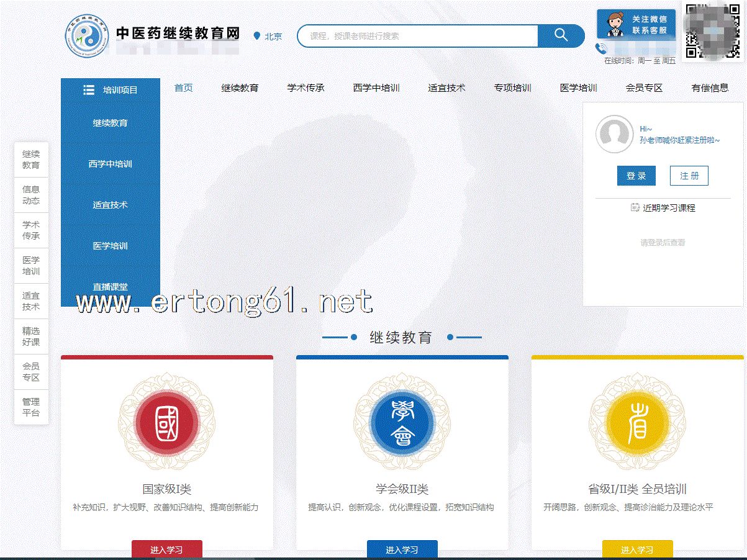Open 直播课堂 in the blue sidebar
The height and width of the screenshot is (560, 747).
pyautogui.click(x=111, y=287)
